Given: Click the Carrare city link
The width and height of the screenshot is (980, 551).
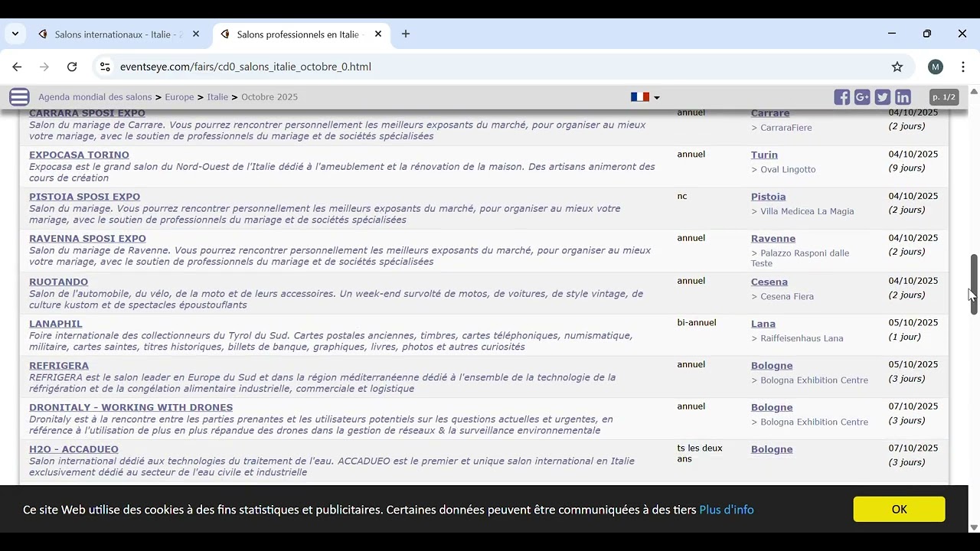Looking at the screenshot, I should 770,113.
